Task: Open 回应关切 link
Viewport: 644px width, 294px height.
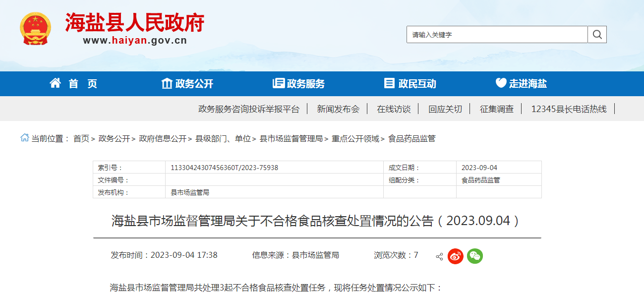Action: [x=445, y=109]
